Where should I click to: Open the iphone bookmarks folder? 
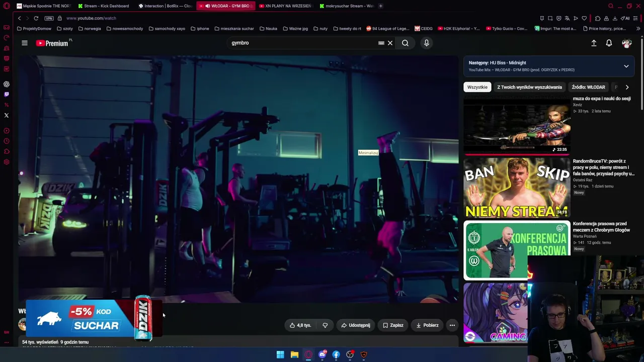tap(200, 29)
